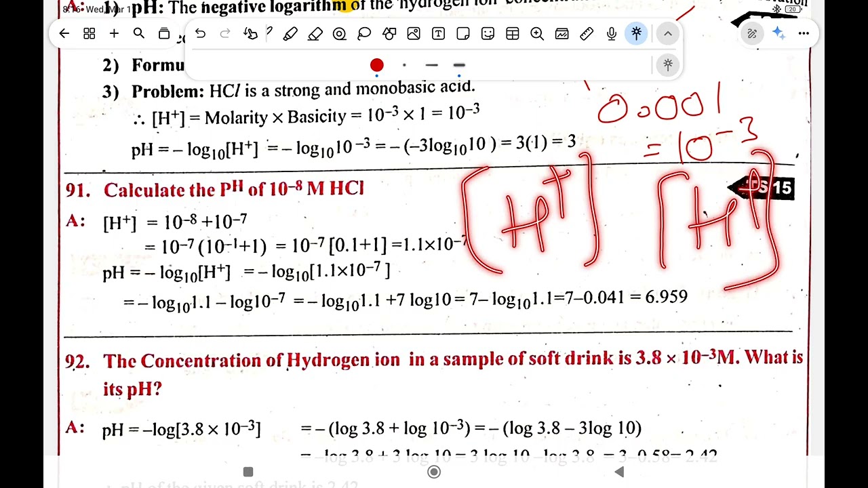
Task: Undo the last stroke
Action: (200, 34)
